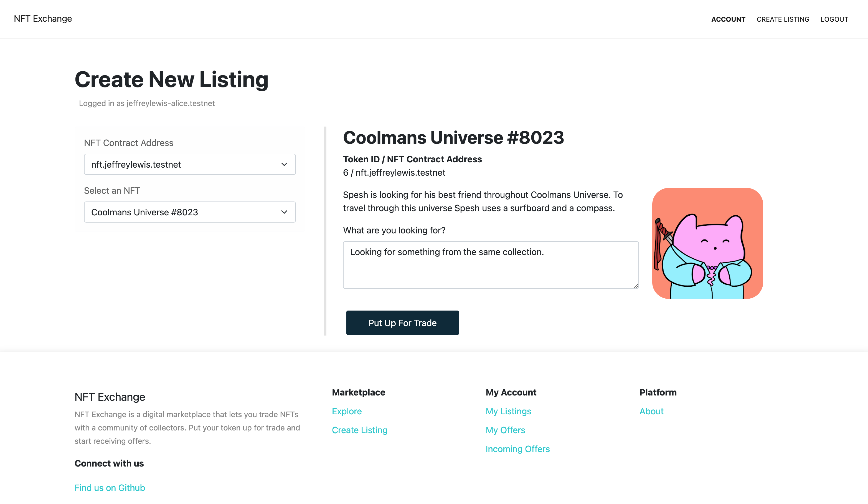868x504 pixels.
Task: Open the Explore footer link
Action: pyautogui.click(x=347, y=411)
